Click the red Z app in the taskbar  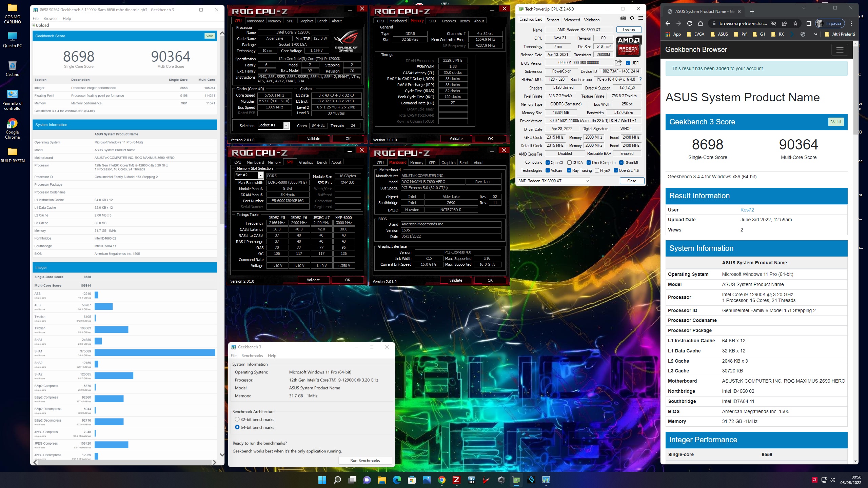(x=456, y=480)
